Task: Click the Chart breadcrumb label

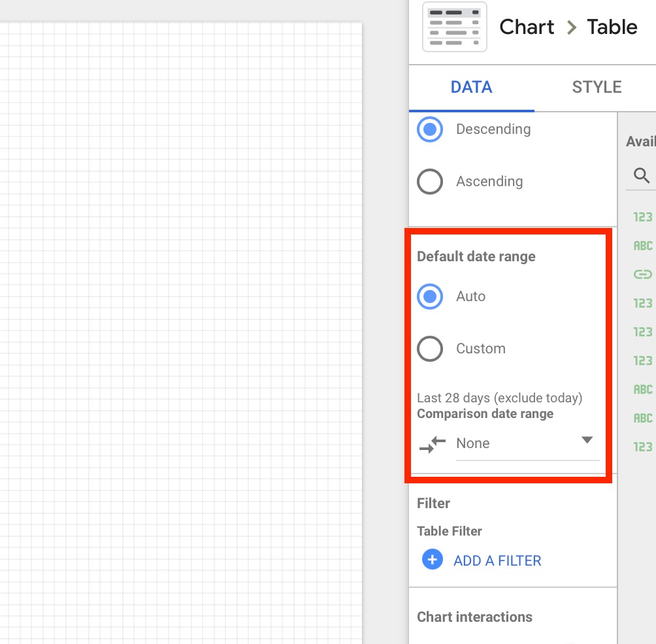Action: [527, 27]
